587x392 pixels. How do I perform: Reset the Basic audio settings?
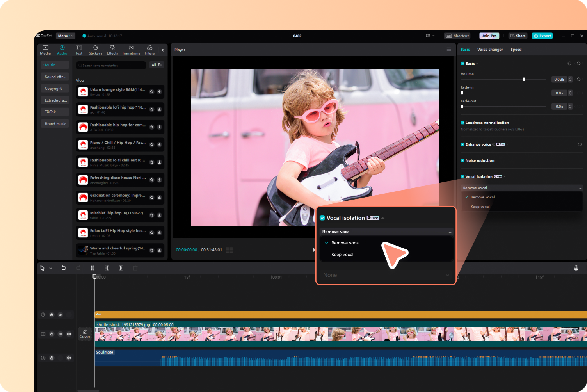(x=569, y=63)
